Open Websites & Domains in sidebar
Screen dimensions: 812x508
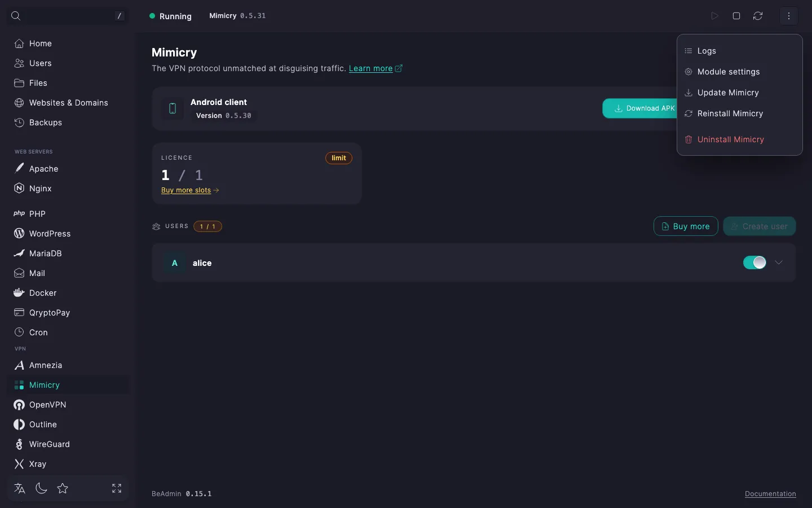[68, 103]
